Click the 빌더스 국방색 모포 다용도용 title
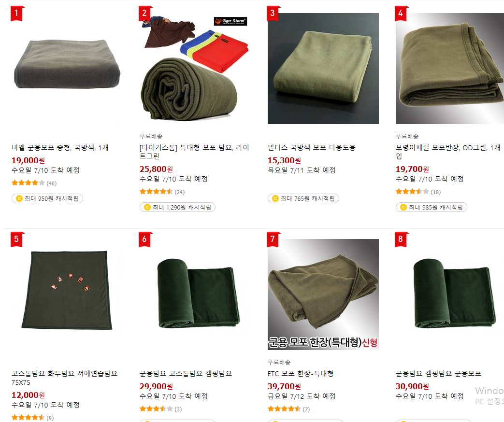The height and width of the screenshot is (422, 504). [312, 147]
